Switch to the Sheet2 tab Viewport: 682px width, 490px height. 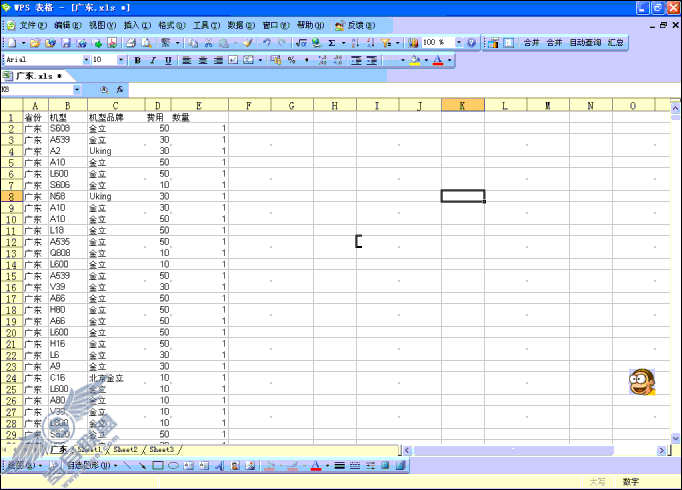coord(125,450)
